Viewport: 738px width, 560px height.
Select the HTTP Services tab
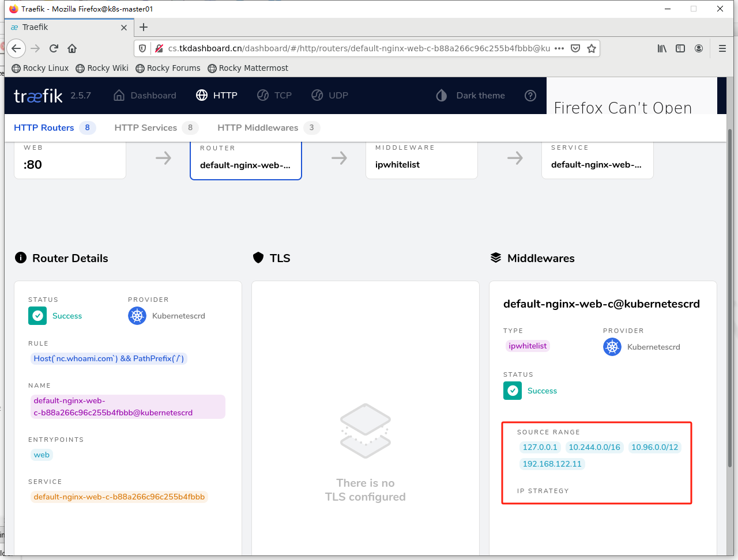156,128
